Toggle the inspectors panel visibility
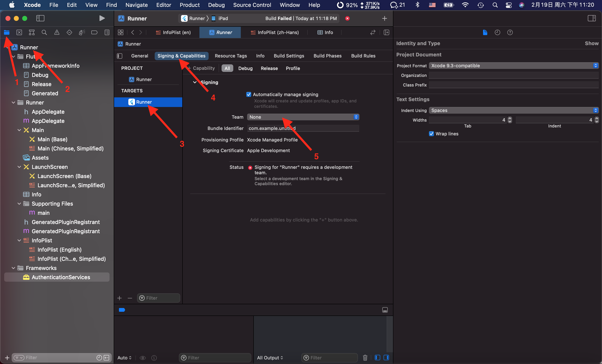 coord(592,18)
